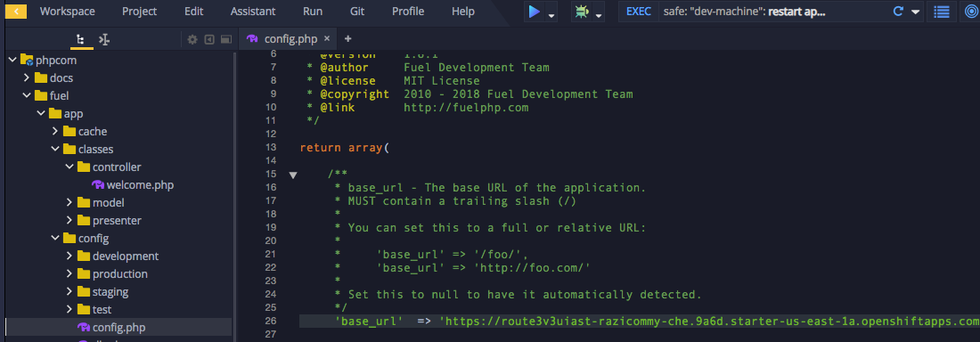The height and width of the screenshot is (342, 980).
Task: Click the green Debug bug icon
Action: click(x=581, y=12)
